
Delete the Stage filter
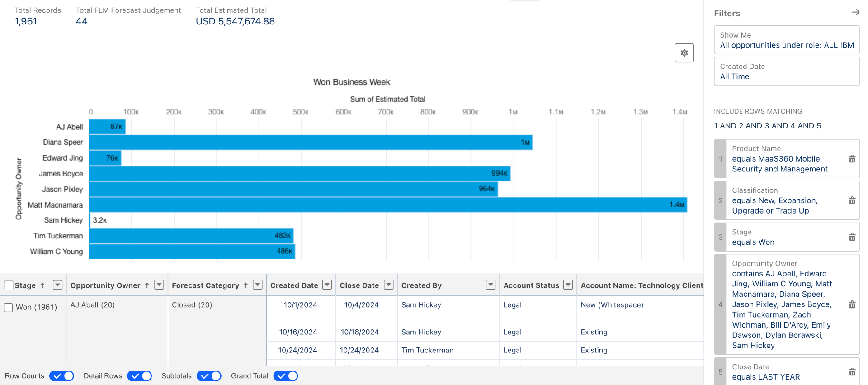[852, 237]
